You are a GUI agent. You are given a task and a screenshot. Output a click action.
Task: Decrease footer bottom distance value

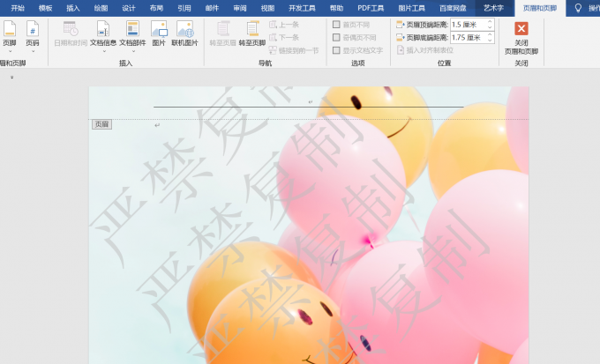(490, 41)
